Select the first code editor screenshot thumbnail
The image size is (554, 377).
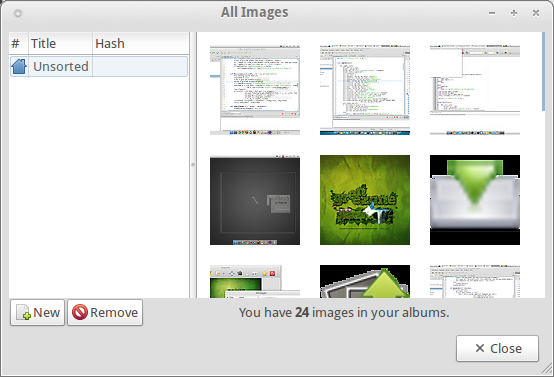(255, 90)
